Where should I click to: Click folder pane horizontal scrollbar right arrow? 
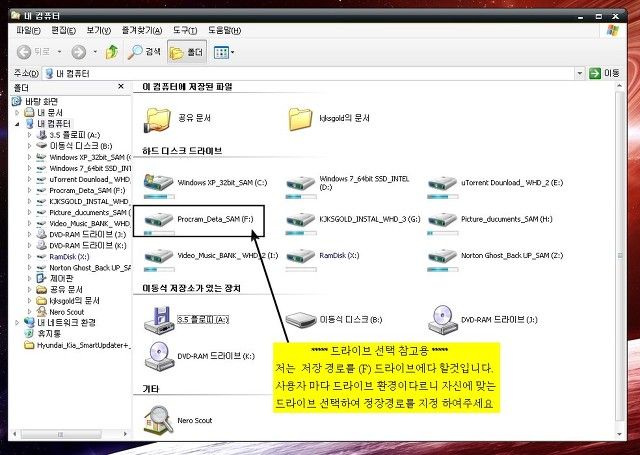point(125,434)
